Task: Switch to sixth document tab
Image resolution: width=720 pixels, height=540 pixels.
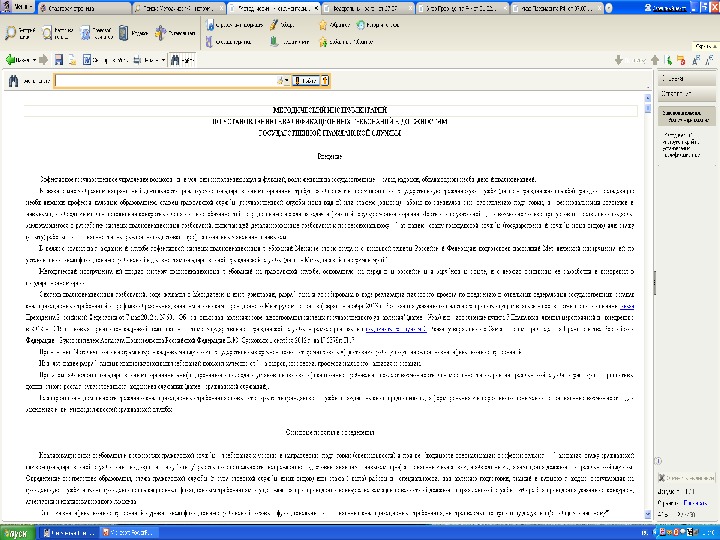Action: click(x=557, y=8)
